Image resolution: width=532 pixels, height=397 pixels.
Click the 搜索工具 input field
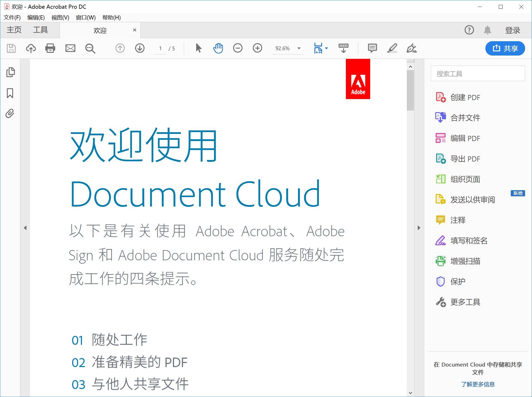pyautogui.click(x=479, y=74)
